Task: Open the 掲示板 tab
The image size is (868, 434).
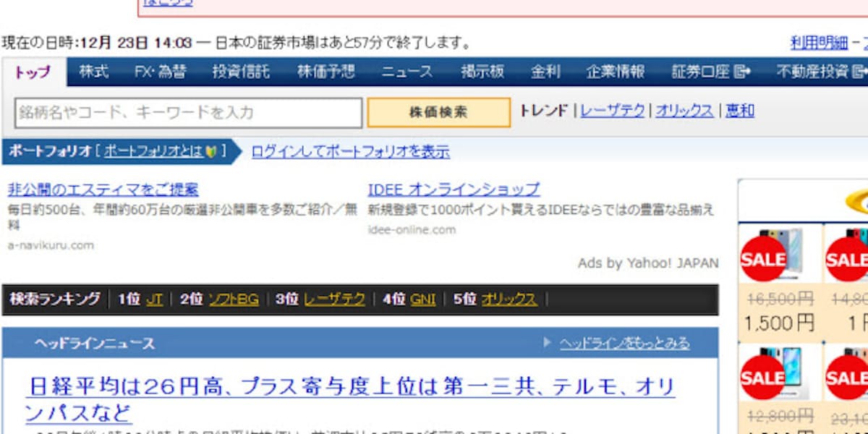Action: pos(482,72)
